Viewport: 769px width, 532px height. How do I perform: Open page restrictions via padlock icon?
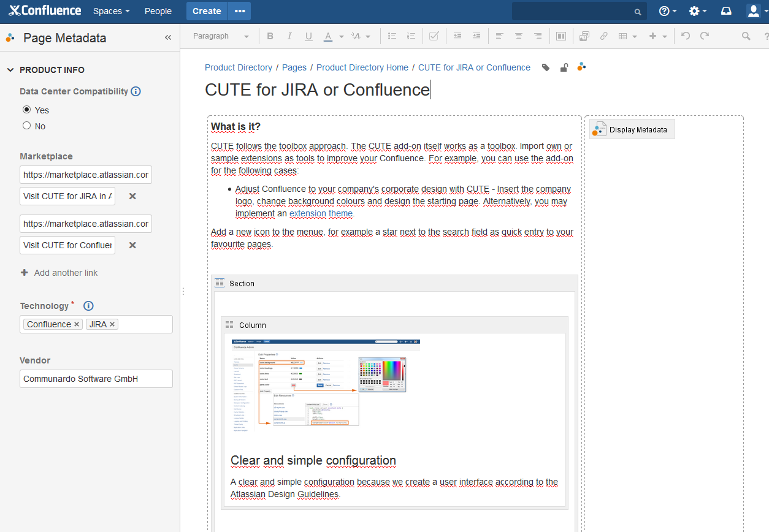[564, 67]
